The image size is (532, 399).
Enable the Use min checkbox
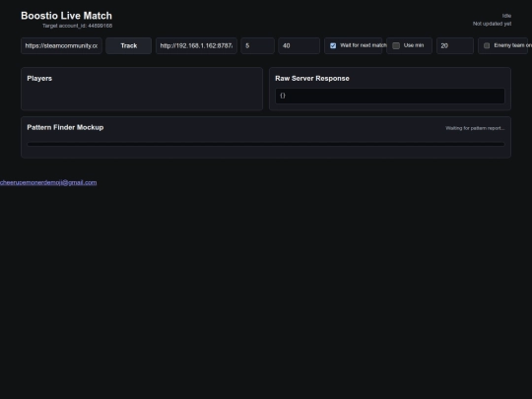click(x=396, y=45)
